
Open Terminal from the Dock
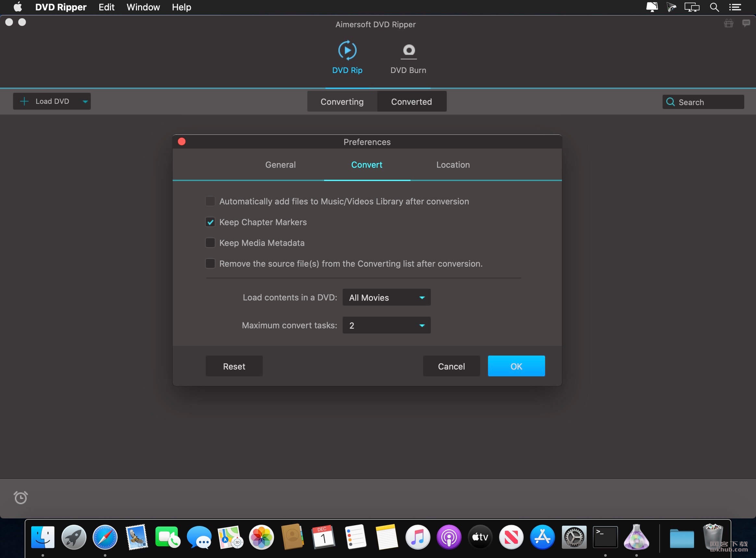pyautogui.click(x=605, y=537)
